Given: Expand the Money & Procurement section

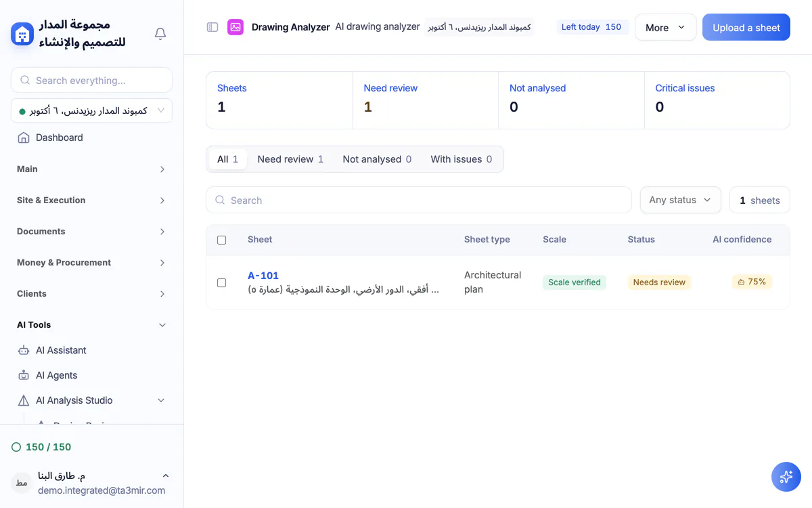Looking at the screenshot, I should click(x=91, y=263).
